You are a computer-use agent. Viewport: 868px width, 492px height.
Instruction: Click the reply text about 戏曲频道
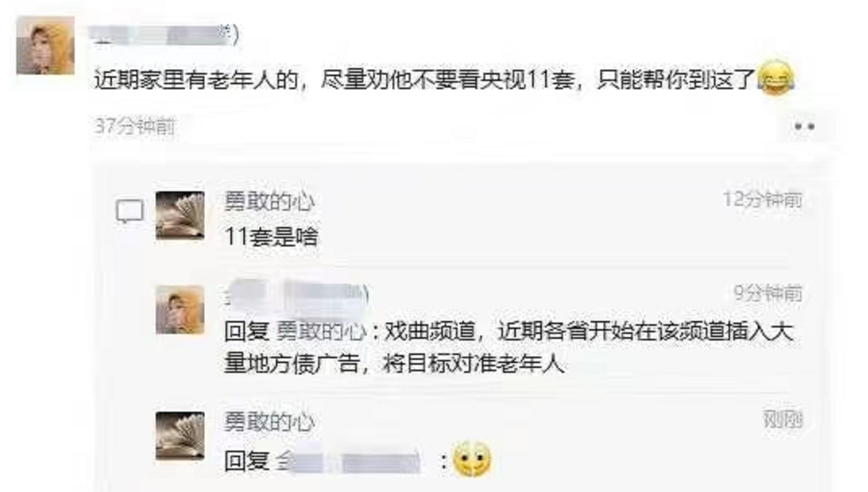point(509,347)
